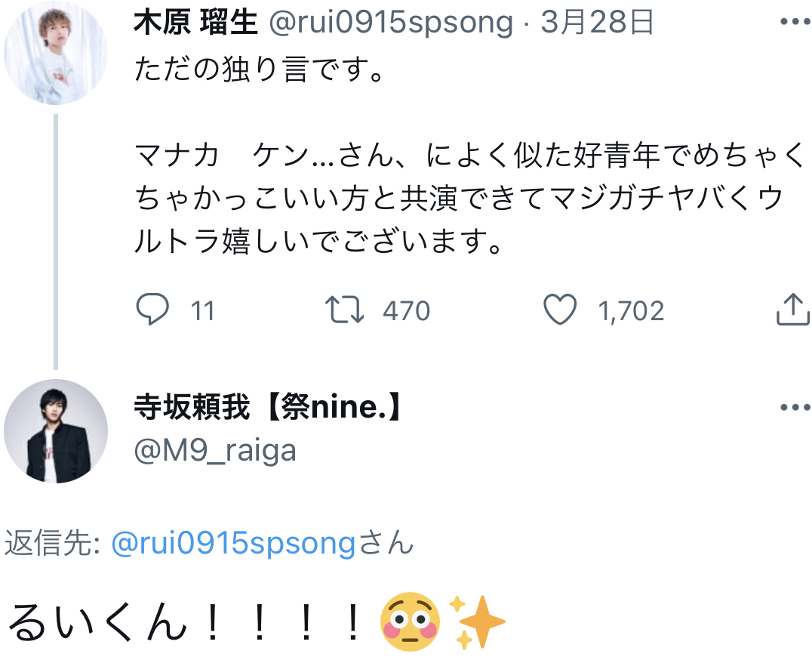Screen dimensions: 812x657
Task: Click the reply speech bubble icon
Action: click(x=154, y=310)
